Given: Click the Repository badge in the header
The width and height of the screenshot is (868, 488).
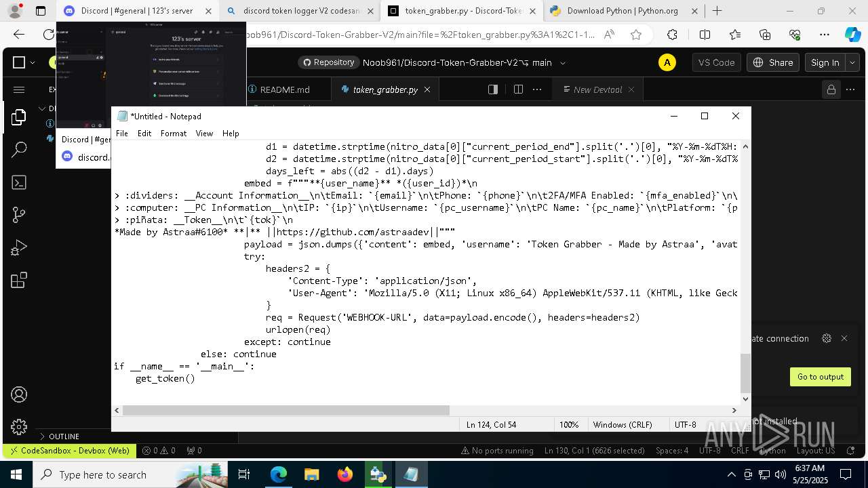Looking at the screenshot, I should [x=328, y=62].
